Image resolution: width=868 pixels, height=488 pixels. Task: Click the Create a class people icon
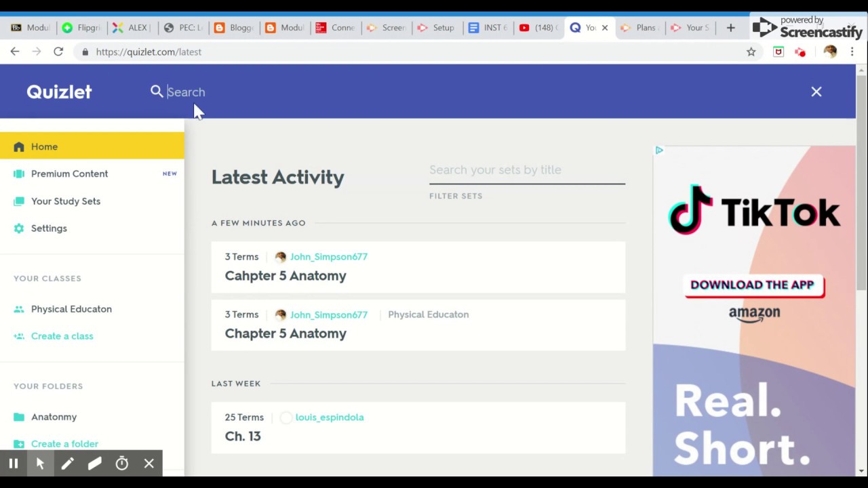coord(19,336)
